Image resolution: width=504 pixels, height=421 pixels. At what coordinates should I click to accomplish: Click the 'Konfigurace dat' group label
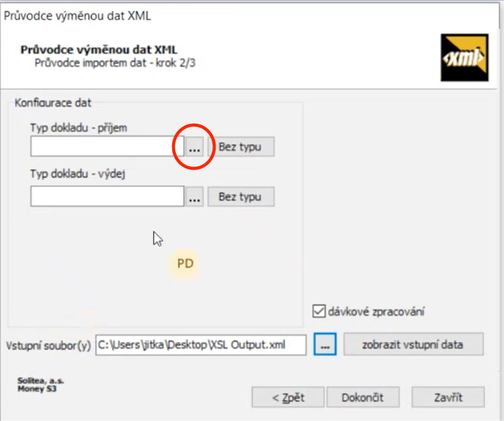pos(53,103)
